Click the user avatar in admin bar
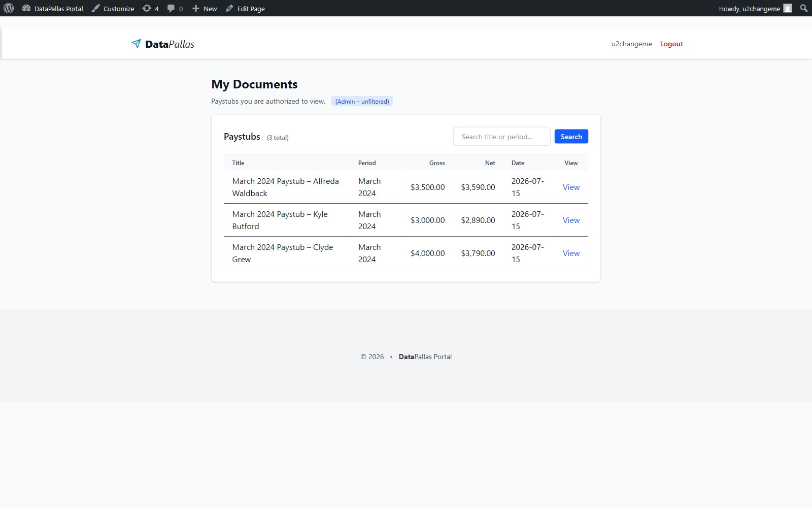The height and width of the screenshot is (508, 812). [x=788, y=8]
